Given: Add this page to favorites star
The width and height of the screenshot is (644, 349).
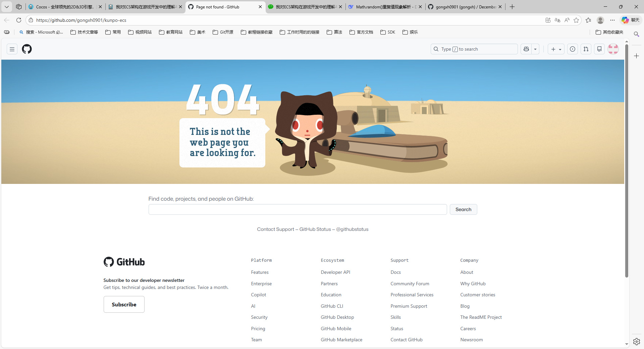Looking at the screenshot, I should (576, 20).
